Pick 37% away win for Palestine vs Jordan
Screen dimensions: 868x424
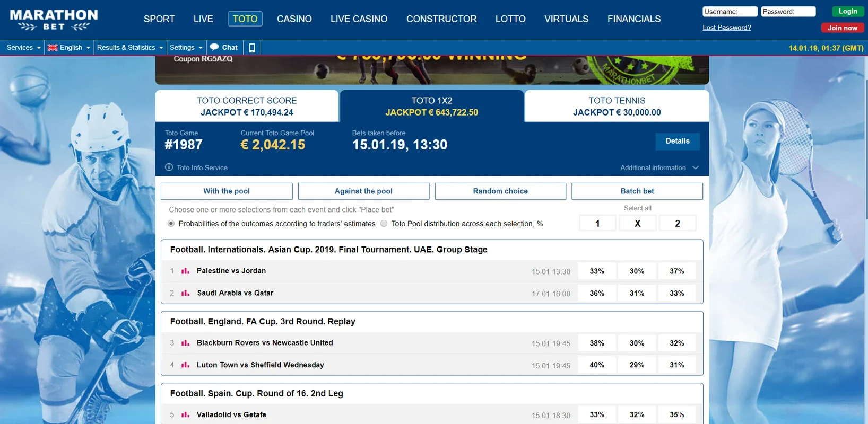(x=676, y=271)
